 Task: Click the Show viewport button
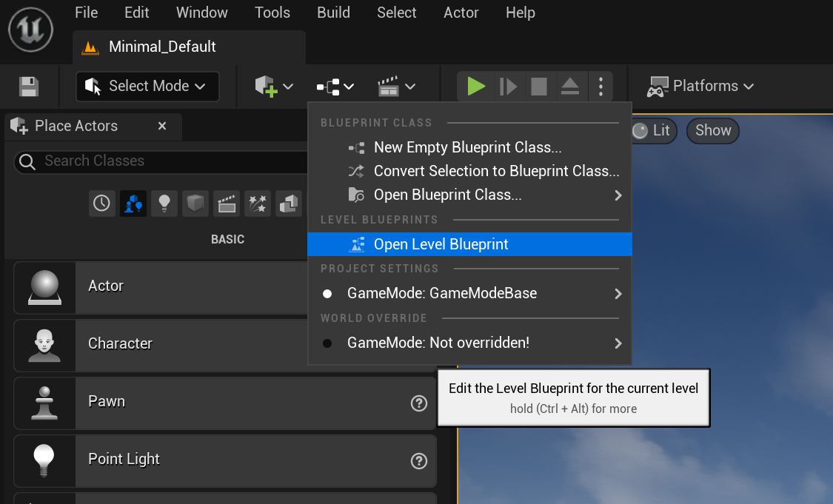pos(713,131)
